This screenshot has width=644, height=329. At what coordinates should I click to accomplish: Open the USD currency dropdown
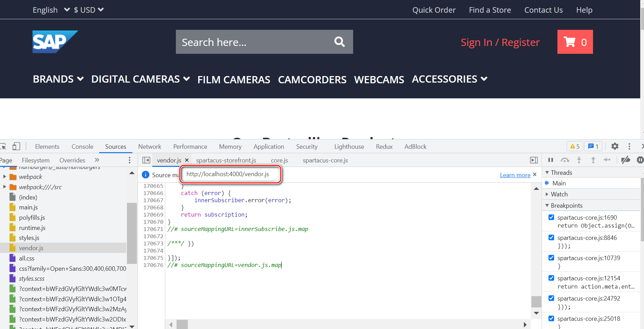(89, 10)
